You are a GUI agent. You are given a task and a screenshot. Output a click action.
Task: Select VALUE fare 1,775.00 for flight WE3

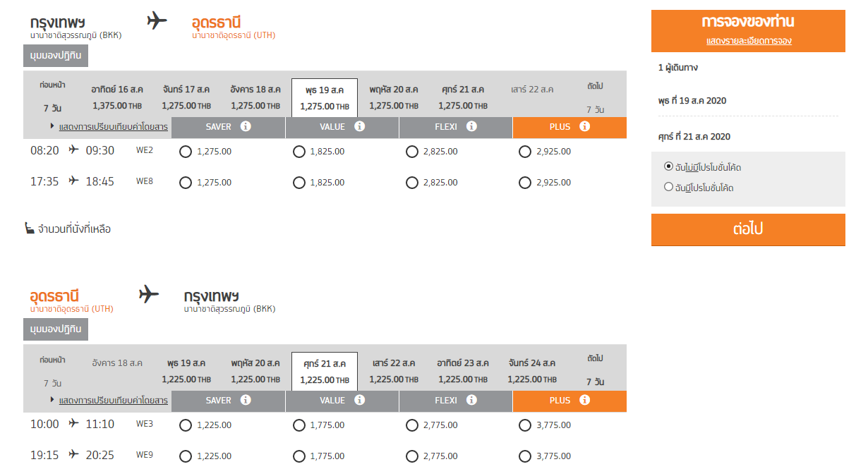tap(299, 425)
